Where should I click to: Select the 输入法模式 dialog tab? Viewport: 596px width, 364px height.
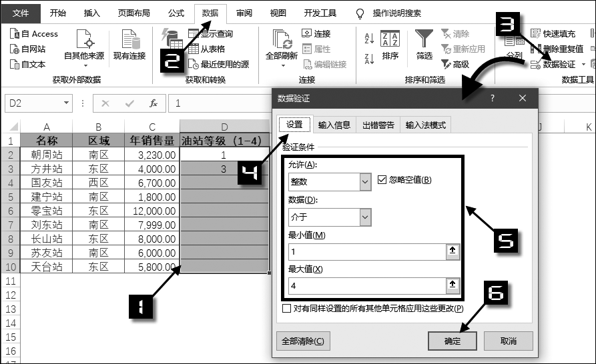[426, 125]
